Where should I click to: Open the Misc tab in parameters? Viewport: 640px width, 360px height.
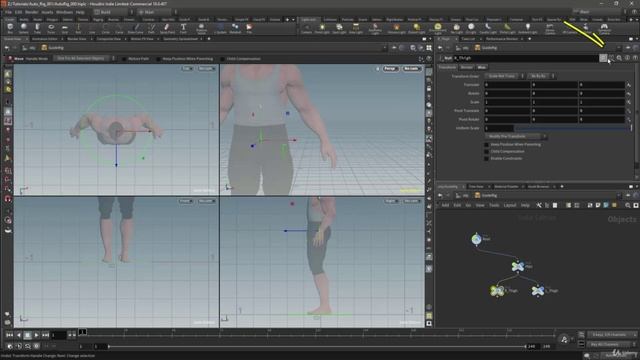pyautogui.click(x=482, y=67)
